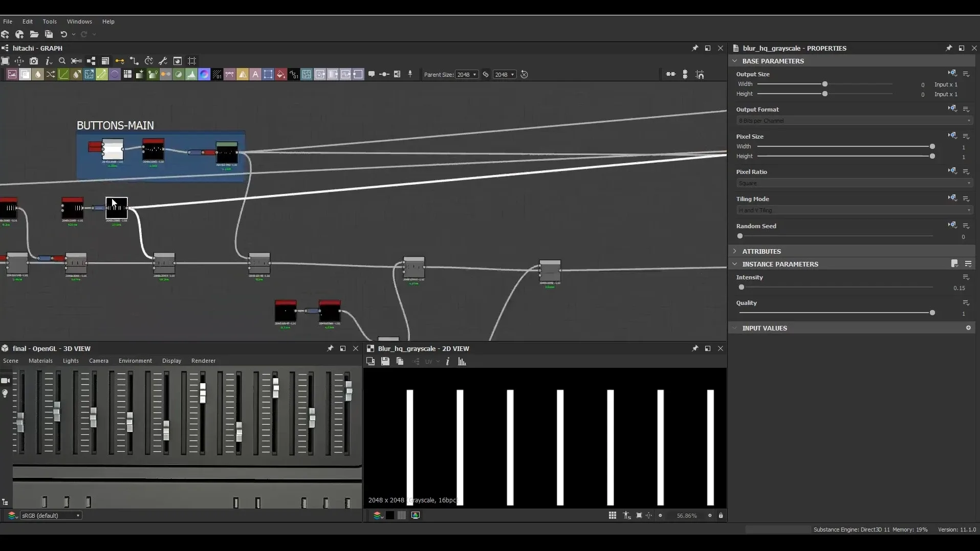Click the Intensity slider handle
This screenshot has width=980, height=551.
(x=742, y=288)
